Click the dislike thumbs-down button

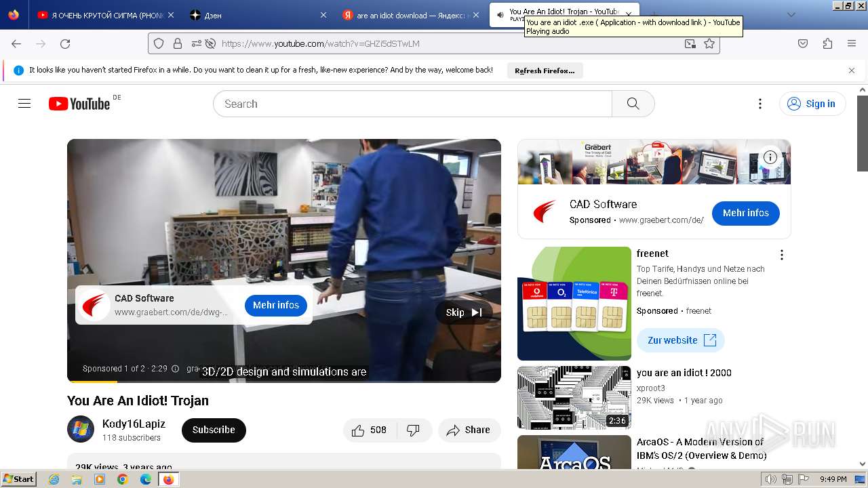tap(413, 430)
